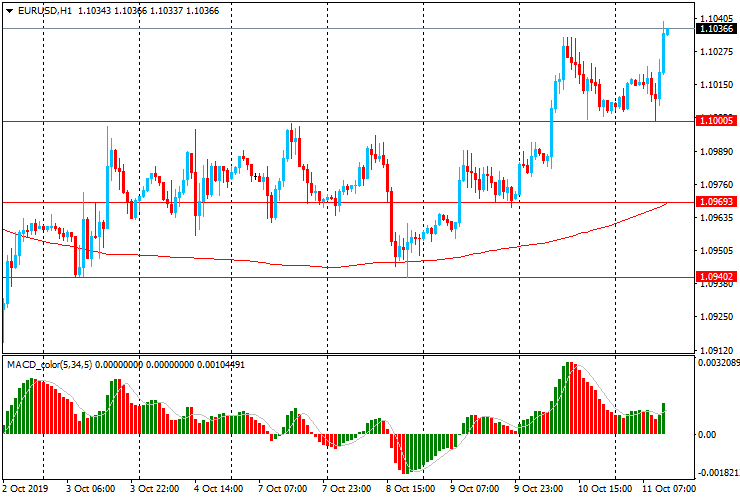Click the 9 Oct 23:00 time label
This screenshot has height=500, width=740.
pyautogui.click(x=541, y=490)
